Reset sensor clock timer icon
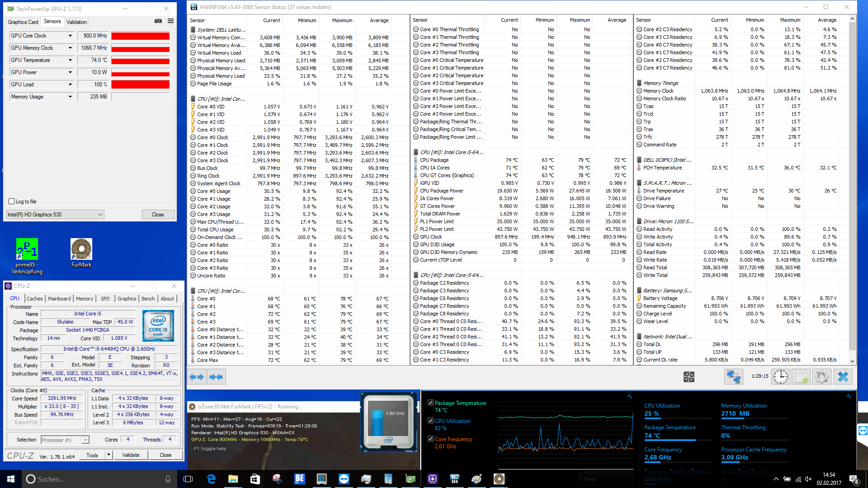 click(781, 377)
